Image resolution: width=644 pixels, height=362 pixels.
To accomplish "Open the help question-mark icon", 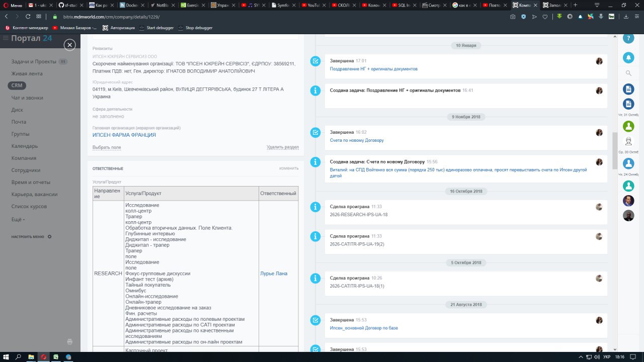I will (628, 38).
